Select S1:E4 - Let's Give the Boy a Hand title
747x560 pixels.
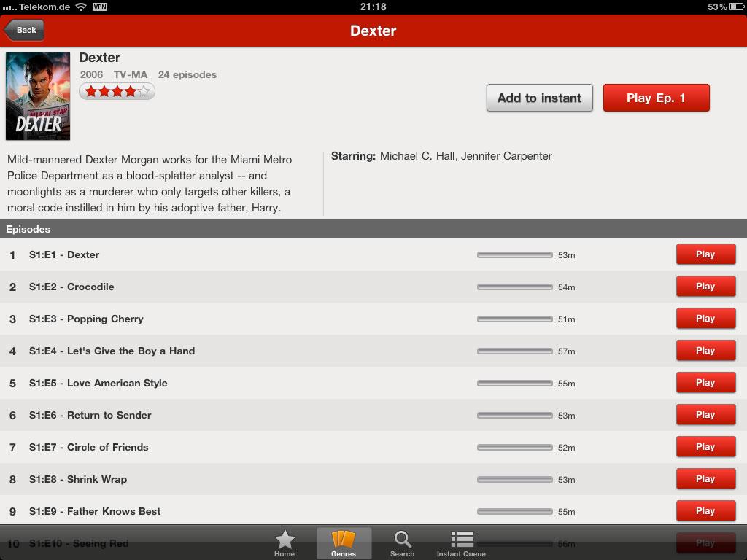point(112,351)
